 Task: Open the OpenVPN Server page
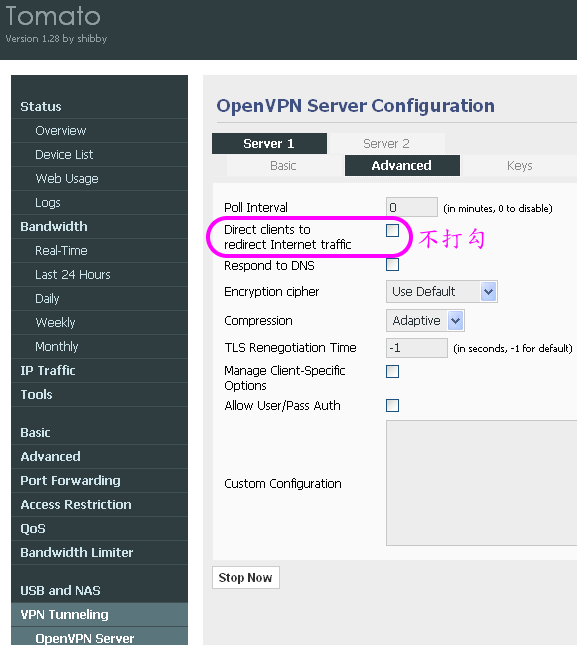(x=100, y=636)
